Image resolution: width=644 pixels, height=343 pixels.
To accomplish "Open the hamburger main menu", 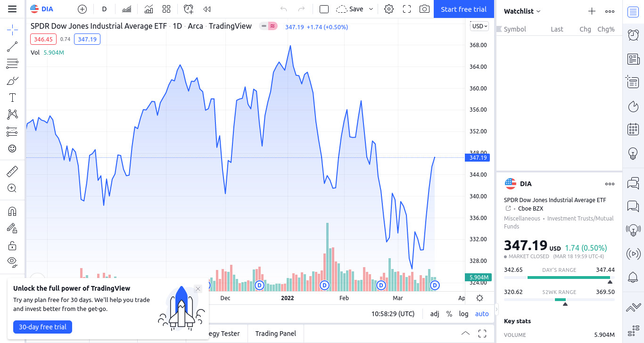I will [12, 9].
